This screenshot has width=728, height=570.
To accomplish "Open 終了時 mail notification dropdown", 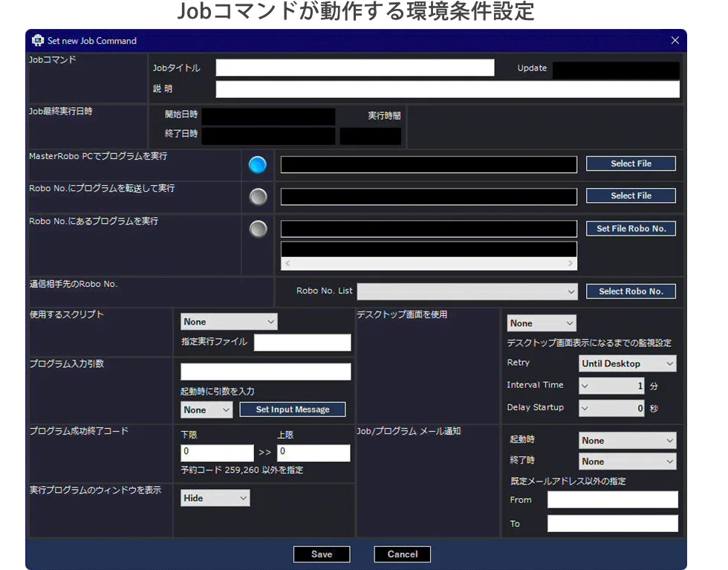I will click(627, 461).
